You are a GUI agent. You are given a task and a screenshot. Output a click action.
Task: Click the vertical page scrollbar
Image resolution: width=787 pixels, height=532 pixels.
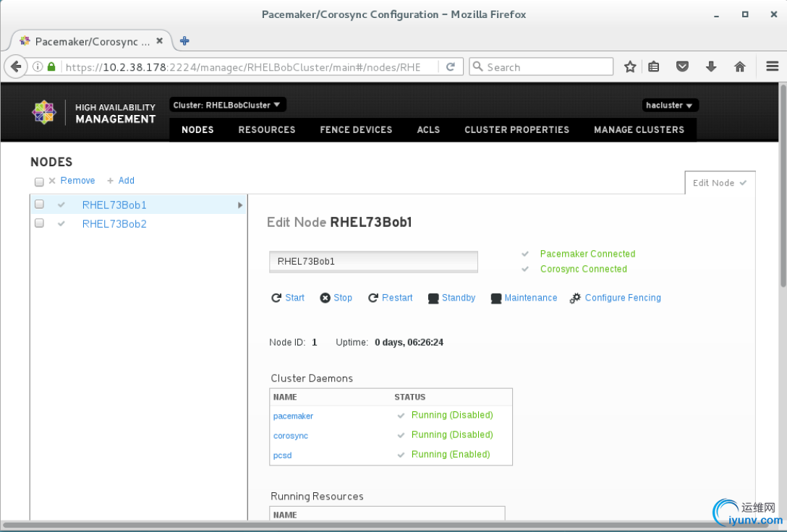[783, 186]
